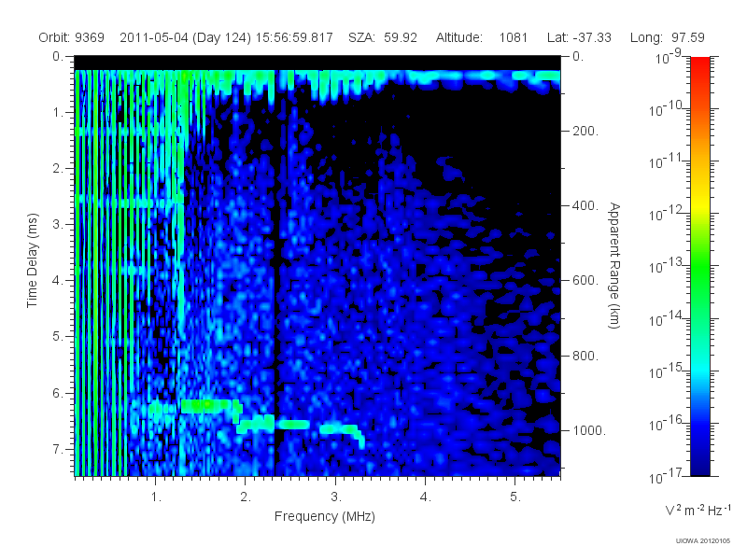Click the 10^-10 color scale label
This screenshot has width=747, height=560.
point(668,109)
